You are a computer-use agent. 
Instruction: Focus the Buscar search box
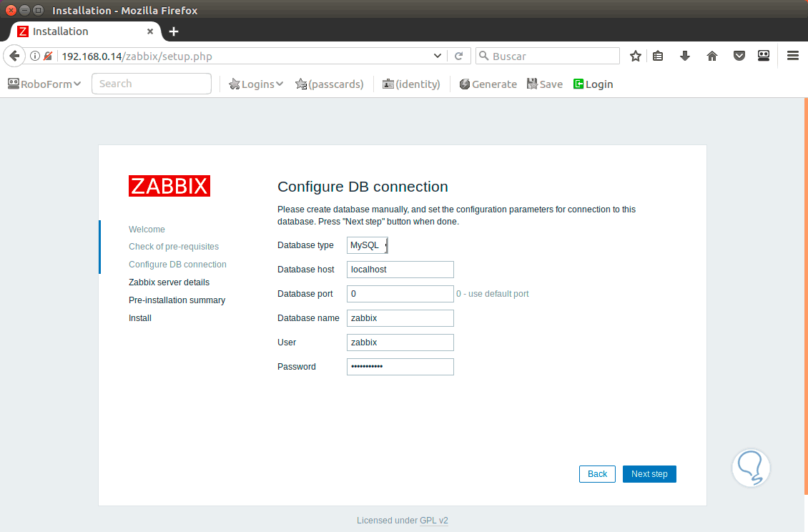point(547,56)
